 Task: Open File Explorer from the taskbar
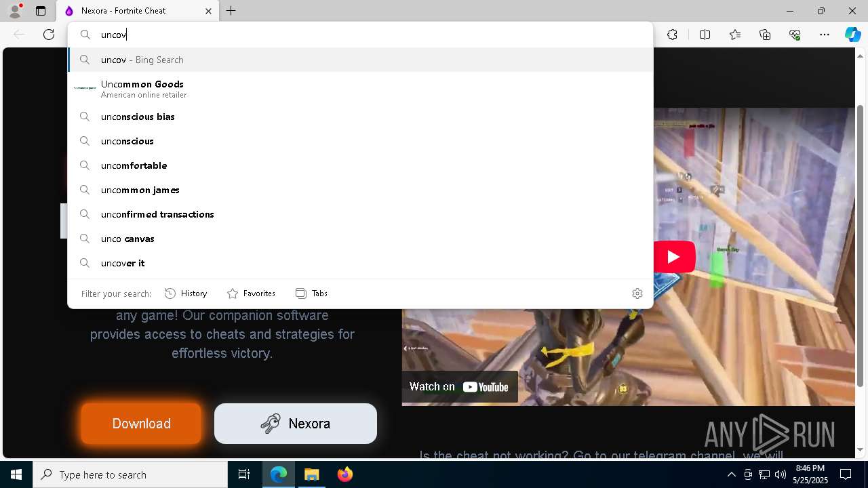pos(311,474)
